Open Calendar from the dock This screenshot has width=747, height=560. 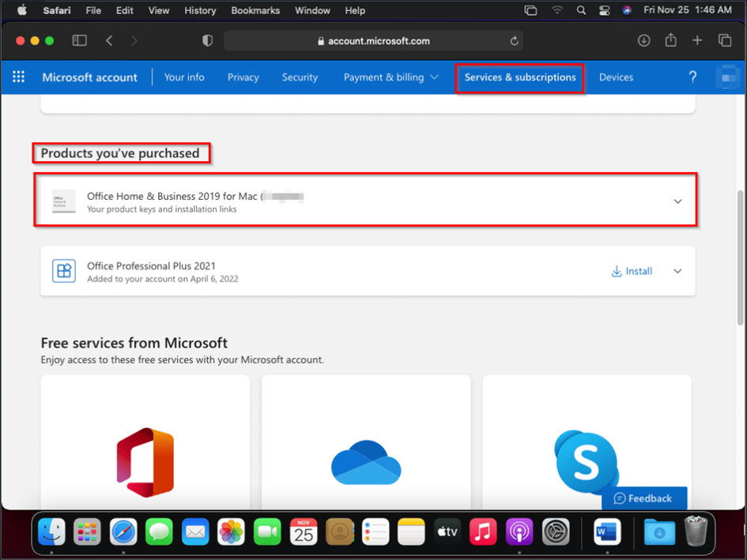(x=304, y=532)
